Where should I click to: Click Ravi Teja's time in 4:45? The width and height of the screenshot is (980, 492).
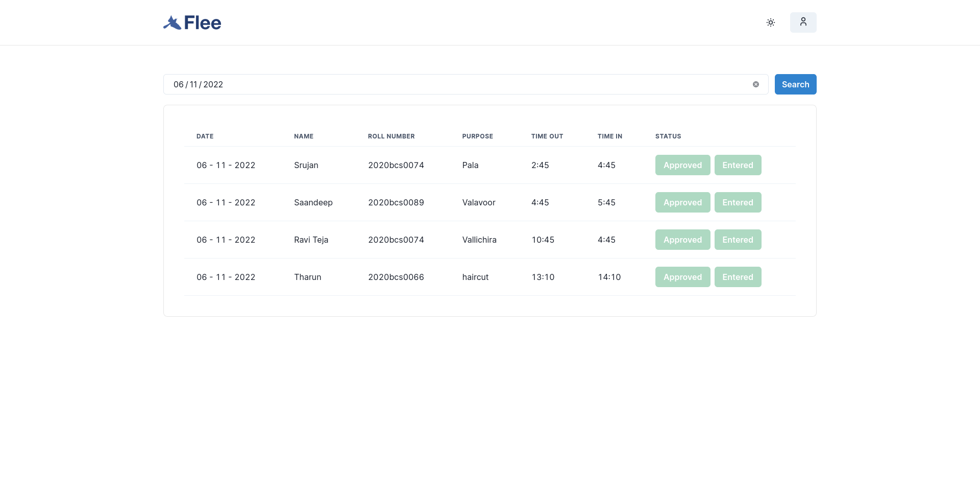[x=606, y=240]
